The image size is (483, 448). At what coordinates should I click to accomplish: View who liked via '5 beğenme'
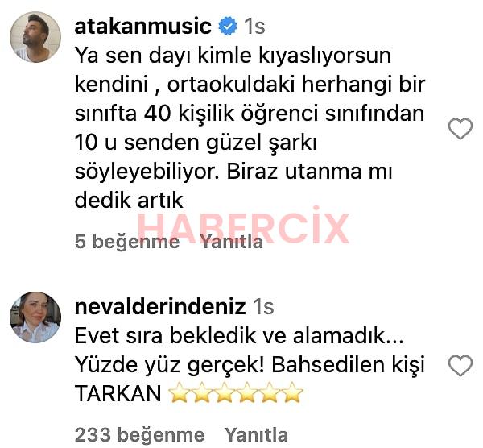(127, 242)
